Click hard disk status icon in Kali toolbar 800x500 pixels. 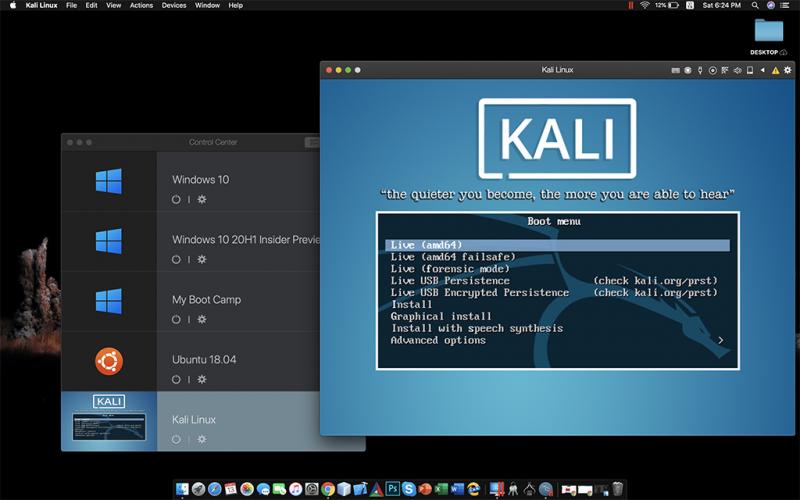point(688,70)
